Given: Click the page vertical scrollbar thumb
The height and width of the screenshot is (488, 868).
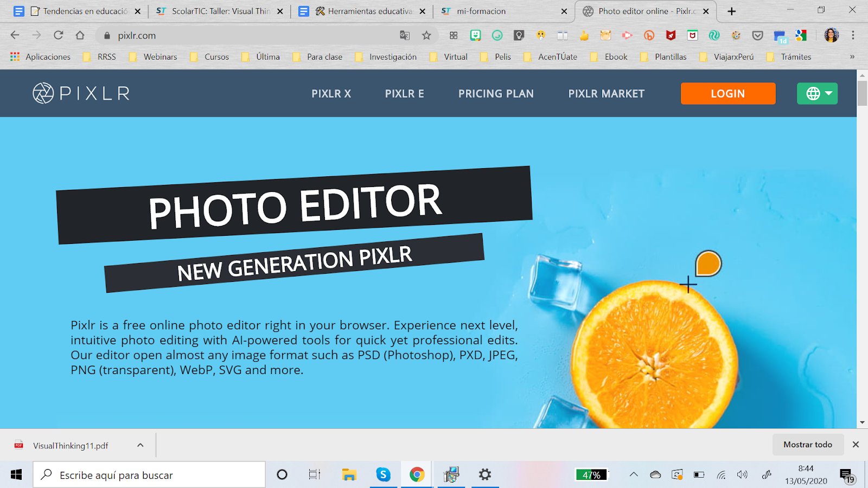Looking at the screenshot, I should [862, 93].
